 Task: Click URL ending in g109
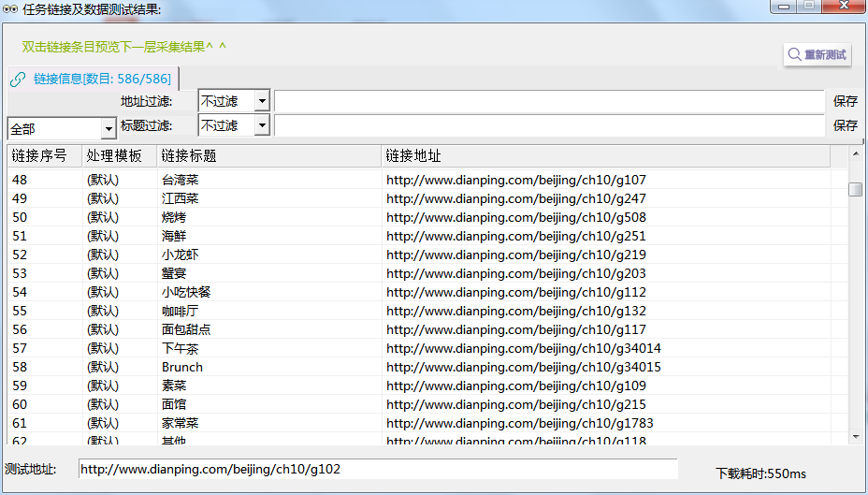coord(516,386)
